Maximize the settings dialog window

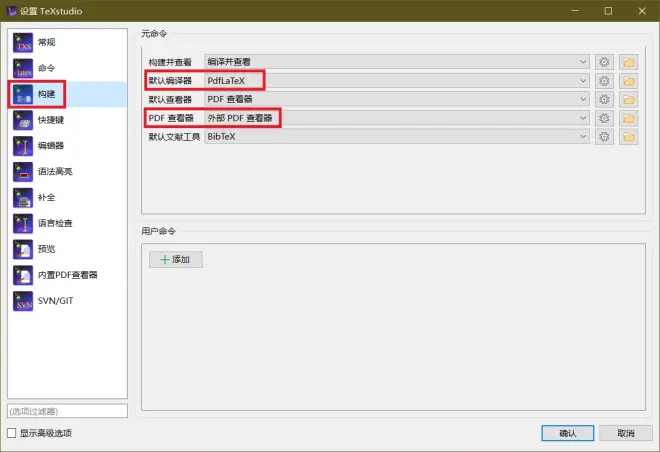pos(608,11)
